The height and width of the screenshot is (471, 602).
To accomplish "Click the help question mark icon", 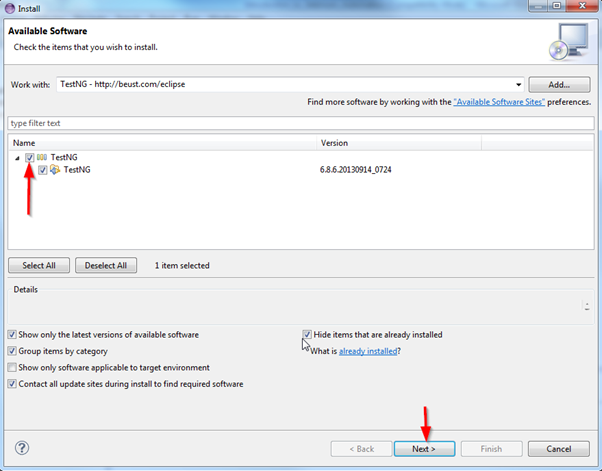I will tap(22, 448).
